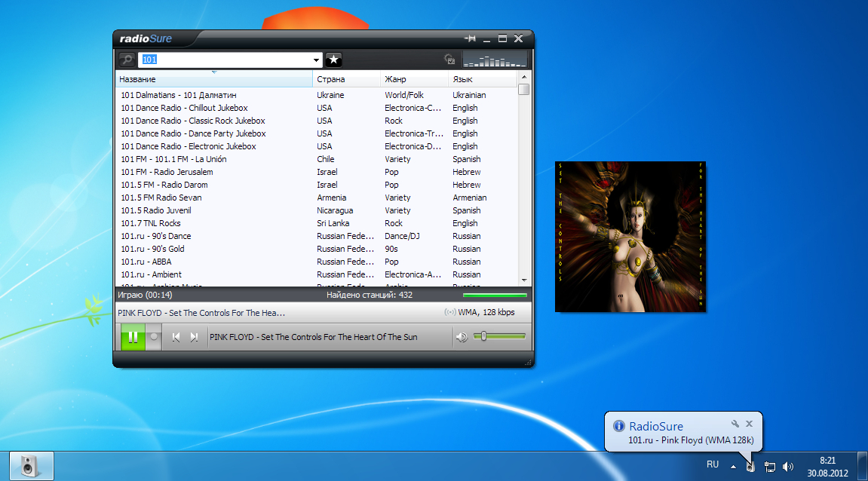Skip to the next station
The image size is (868, 481).
tap(194, 337)
